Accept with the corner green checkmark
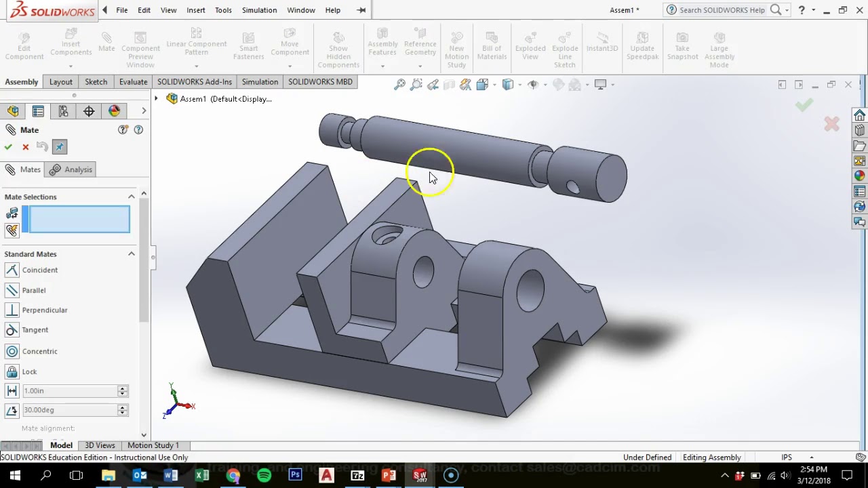This screenshot has height=488, width=868. (804, 105)
